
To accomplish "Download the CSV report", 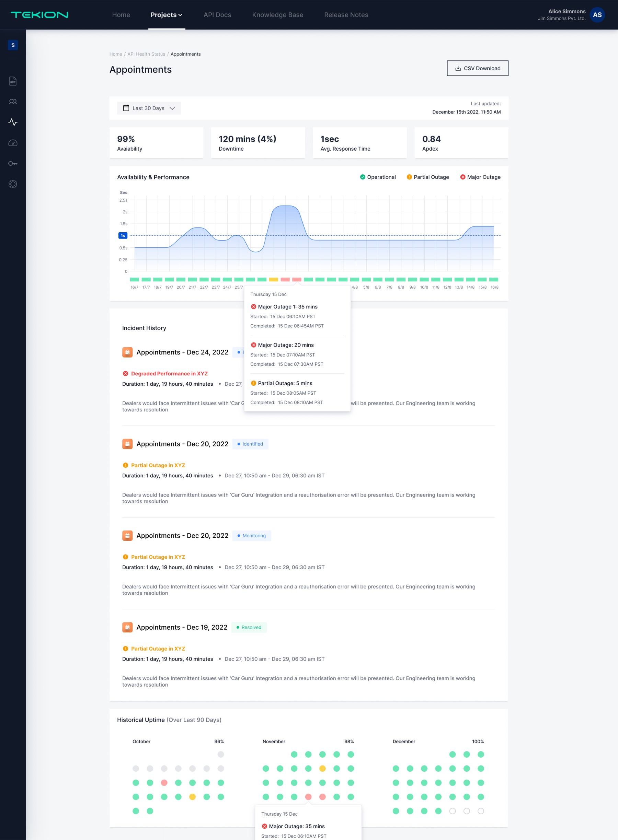I will pos(477,68).
